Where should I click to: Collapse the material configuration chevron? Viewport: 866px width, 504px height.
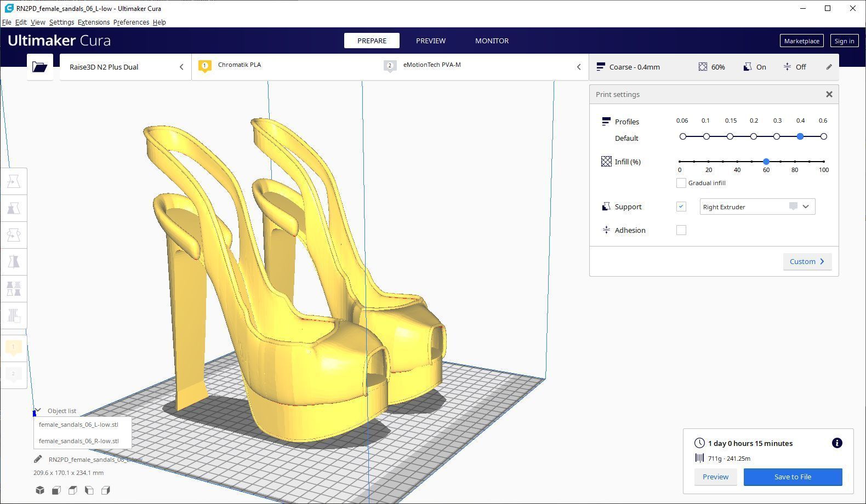click(579, 67)
